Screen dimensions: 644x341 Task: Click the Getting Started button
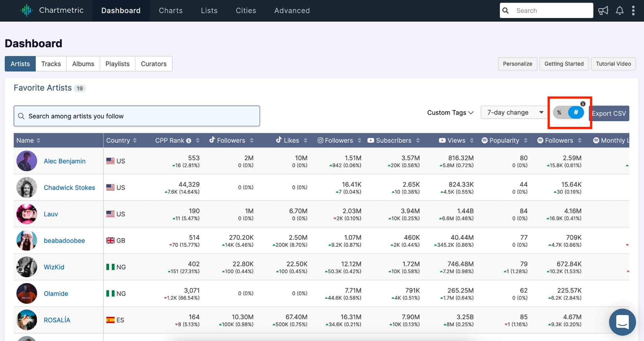[564, 64]
